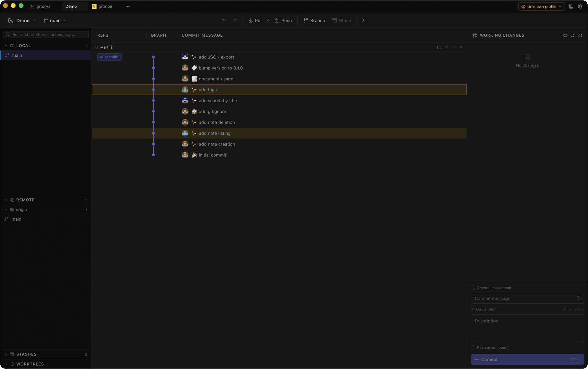Select the local main branch in sidebar
This screenshot has width=588, height=369.
tap(46, 55)
